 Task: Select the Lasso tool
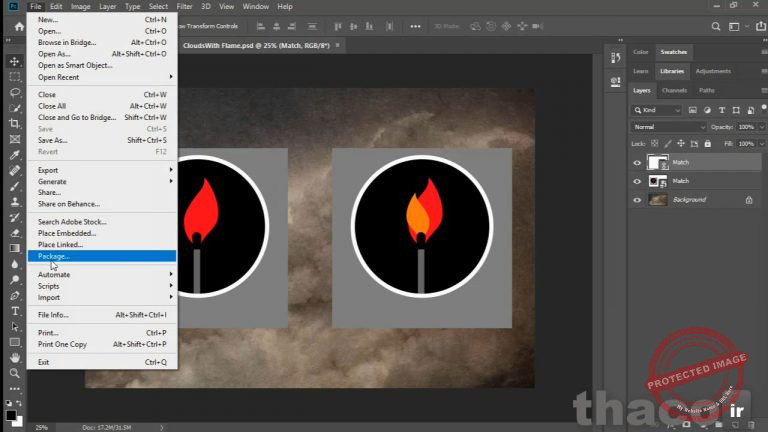[x=14, y=92]
